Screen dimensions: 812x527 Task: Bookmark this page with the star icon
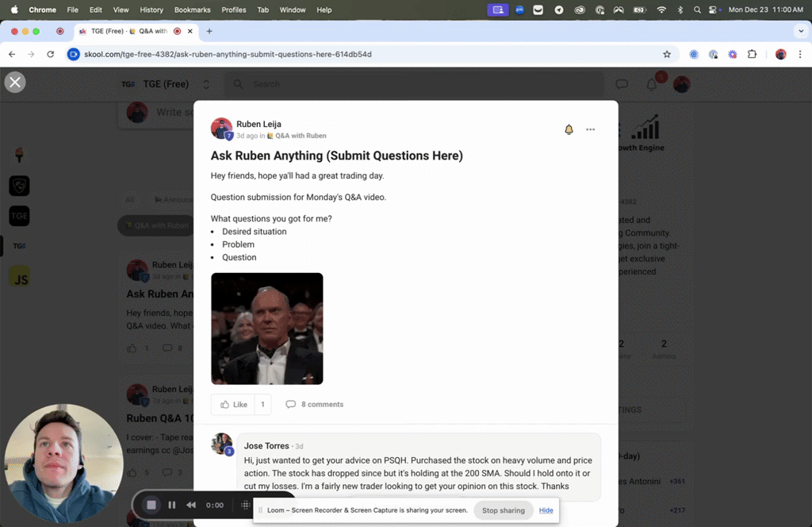click(667, 55)
